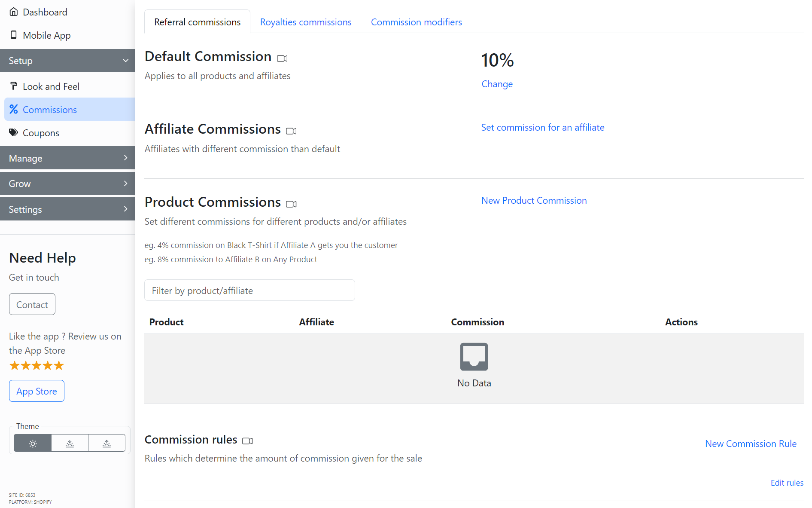The image size is (812, 508).
Task: Click video icon beside Product Commissions heading
Action: click(291, 204)
